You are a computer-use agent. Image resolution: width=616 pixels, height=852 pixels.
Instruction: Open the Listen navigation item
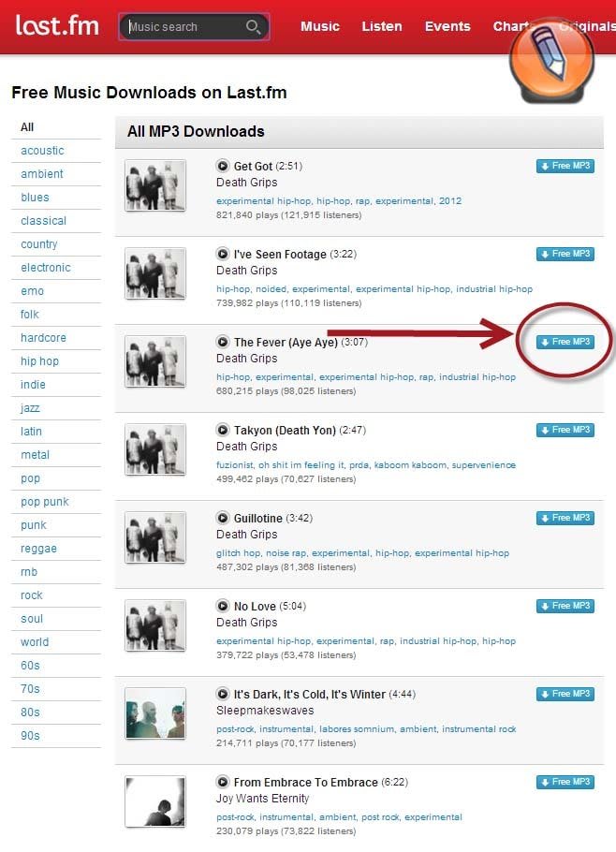[382, 26]
